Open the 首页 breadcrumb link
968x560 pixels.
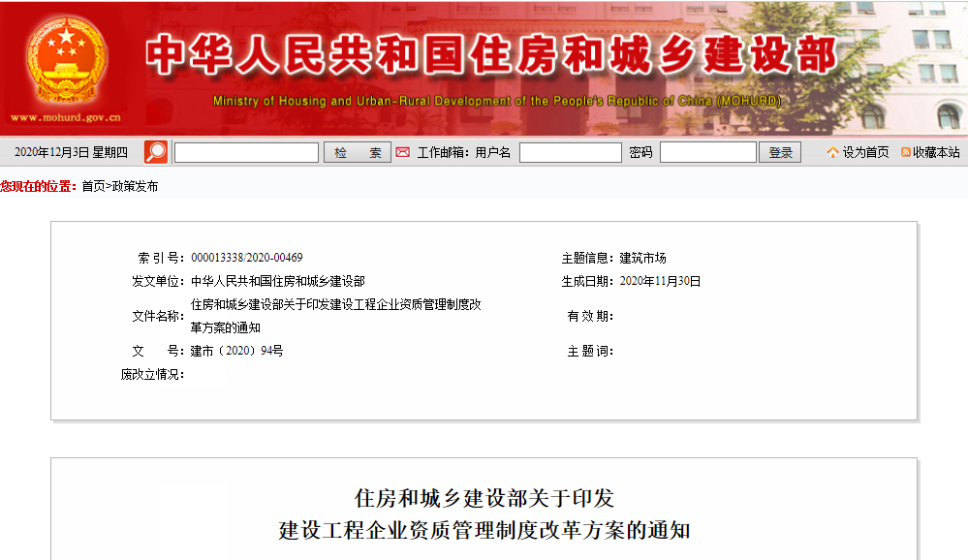pyautogui.click(x=93, y=186)
